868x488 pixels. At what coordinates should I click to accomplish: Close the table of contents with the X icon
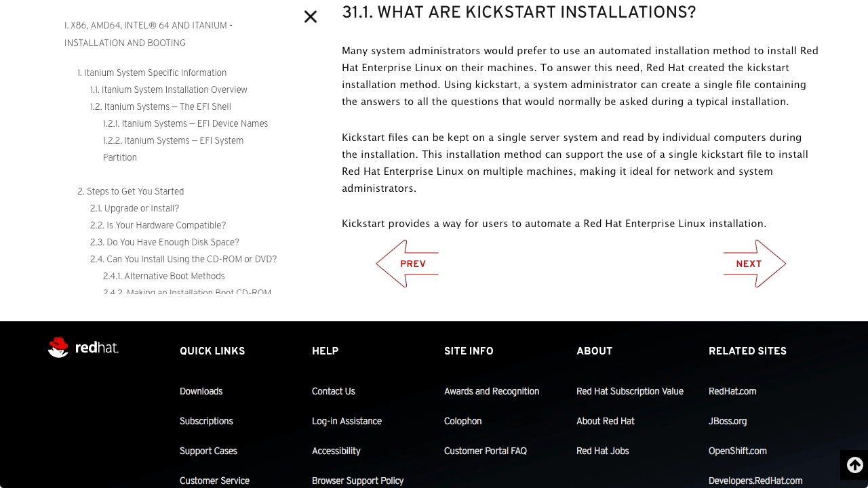(x=311, y=16)
